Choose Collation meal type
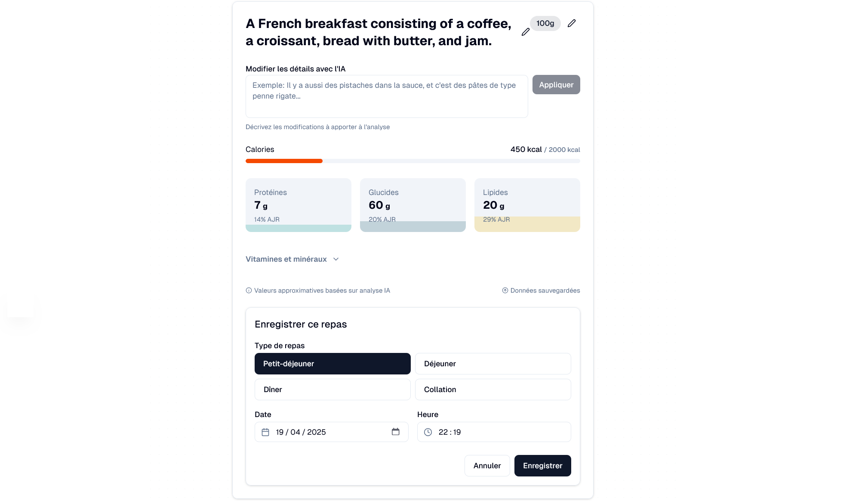 493,390
